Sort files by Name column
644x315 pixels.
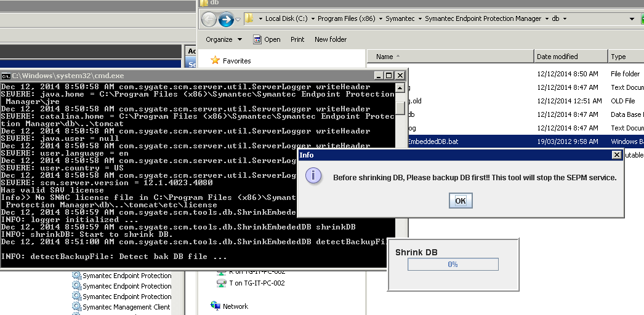451,57
